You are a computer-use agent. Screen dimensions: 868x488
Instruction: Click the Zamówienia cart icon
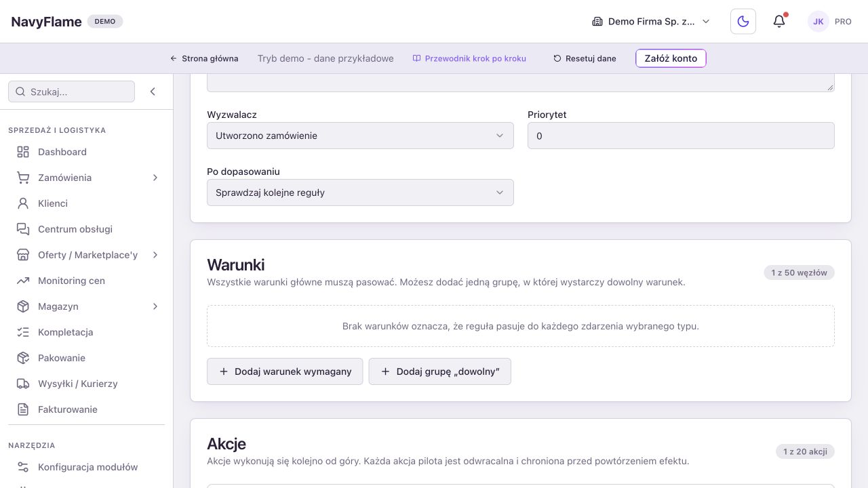[x=23, y=178]
